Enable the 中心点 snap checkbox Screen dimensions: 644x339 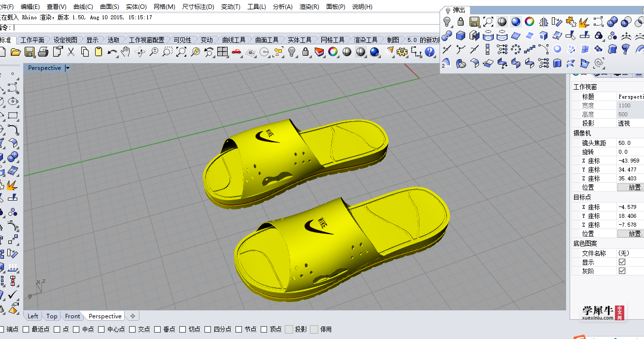pyautogui.click(x=101, y=329)
